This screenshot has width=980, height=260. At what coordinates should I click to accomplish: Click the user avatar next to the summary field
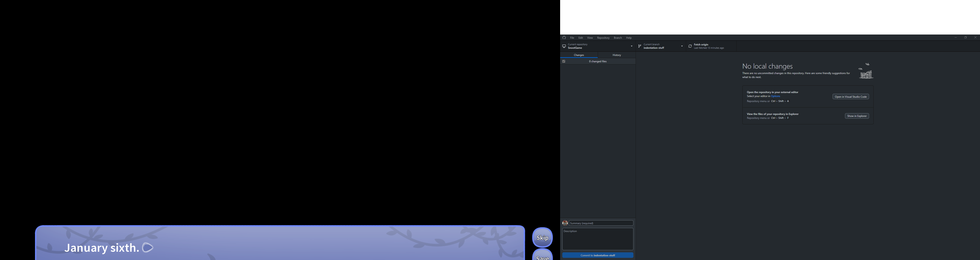565,223
